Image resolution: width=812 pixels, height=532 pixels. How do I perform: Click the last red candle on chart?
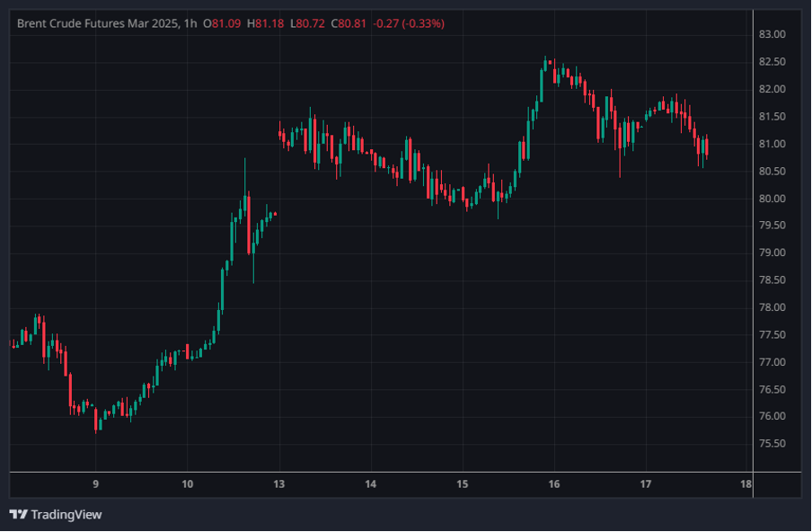tap(707, 146)
